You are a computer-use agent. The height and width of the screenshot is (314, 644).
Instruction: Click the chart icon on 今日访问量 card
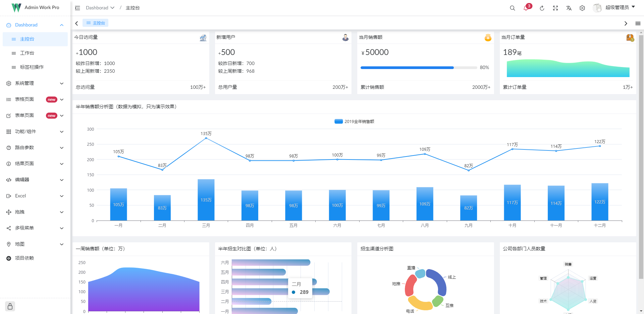(x=203, y=38)
